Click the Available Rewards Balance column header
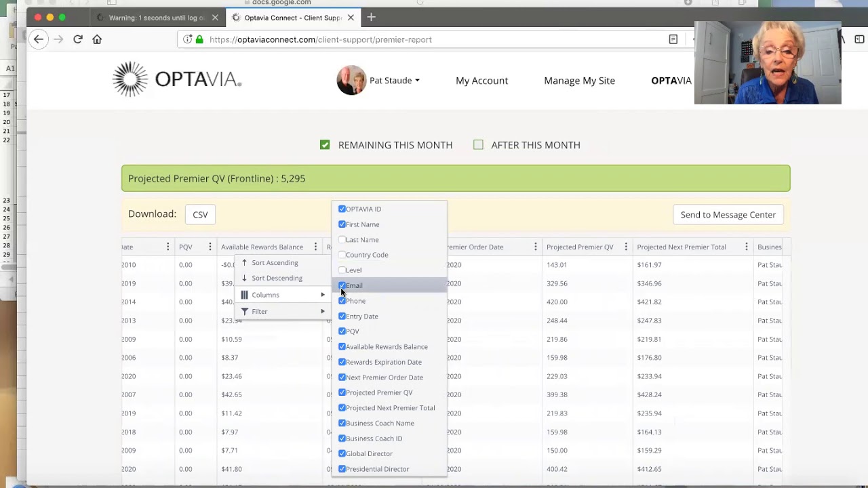This screenshot has width=868, height=488. [x=262, y=247]
